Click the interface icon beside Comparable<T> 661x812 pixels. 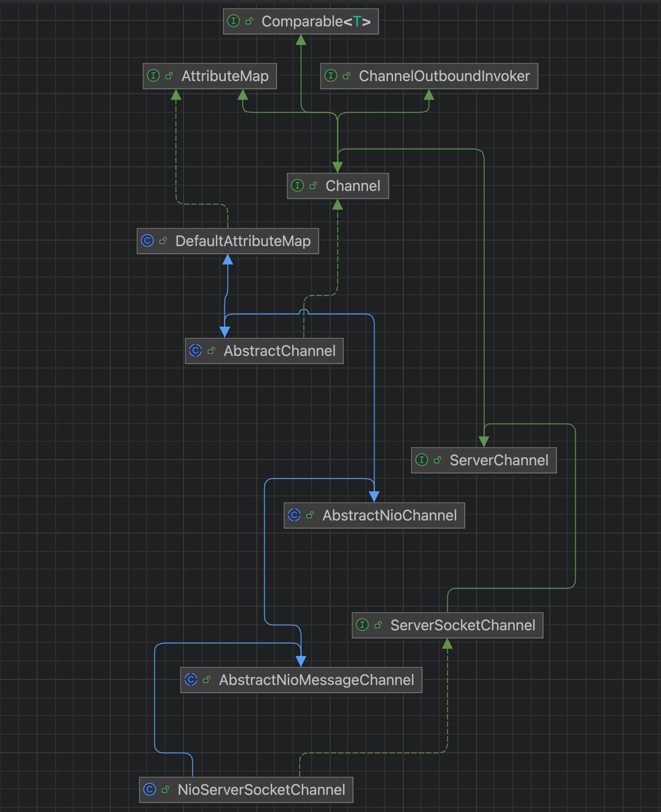(x=234, y=21)
